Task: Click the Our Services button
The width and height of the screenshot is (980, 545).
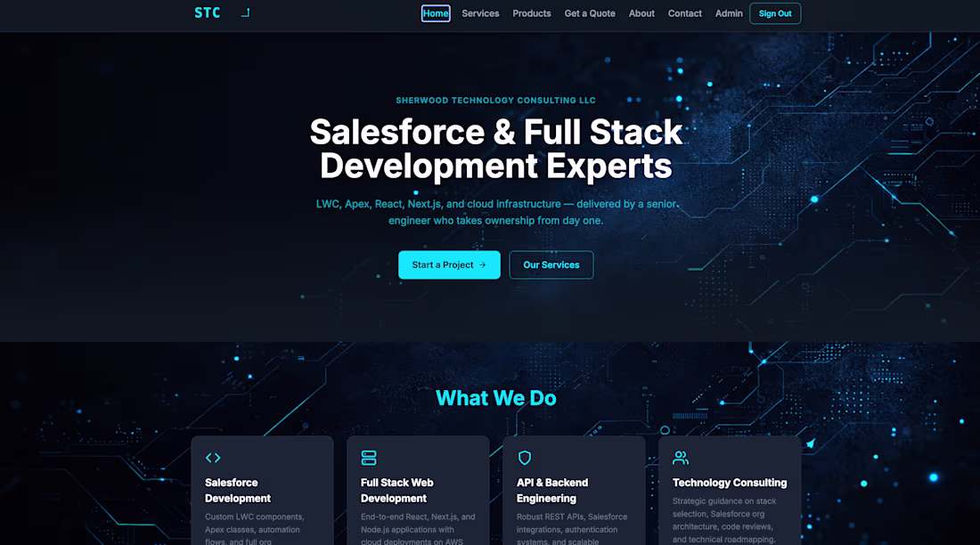Action: pyautogui.click(x=551, y=265)
